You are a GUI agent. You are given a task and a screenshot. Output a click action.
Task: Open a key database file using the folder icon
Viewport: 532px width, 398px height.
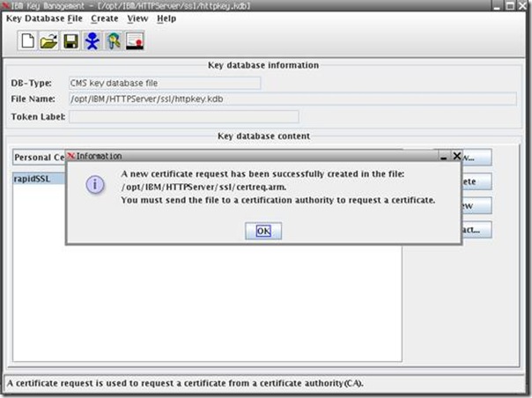(48, 41)
